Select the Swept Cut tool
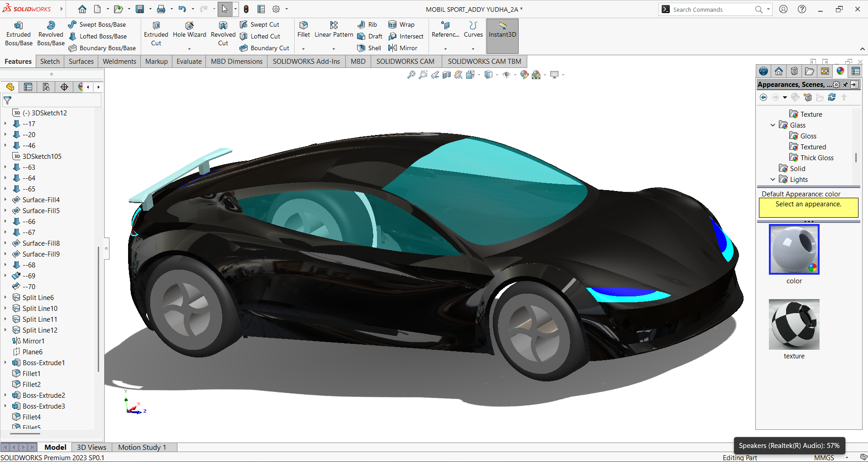The image size is (868, 462). click(x=260, y=24)
